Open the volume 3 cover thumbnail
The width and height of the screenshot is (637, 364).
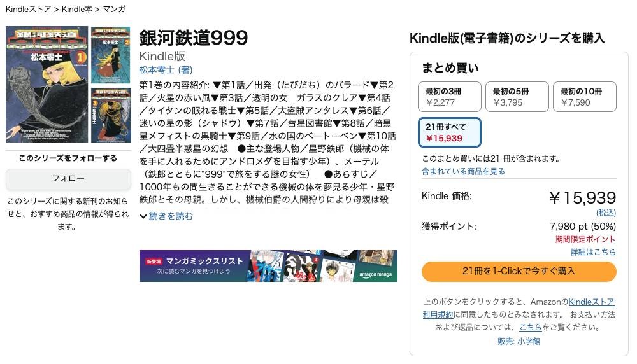110,115
